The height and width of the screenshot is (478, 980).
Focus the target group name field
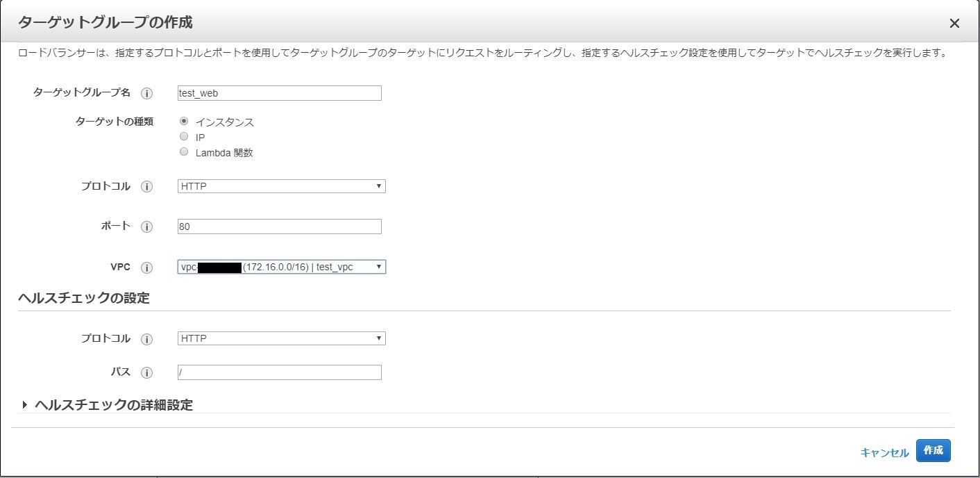coord(280,93)
